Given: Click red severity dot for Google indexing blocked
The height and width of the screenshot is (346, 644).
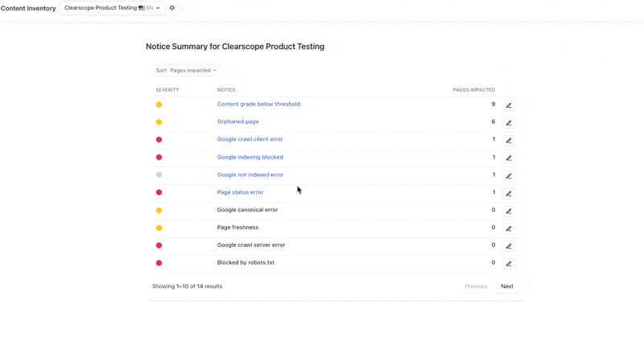Looking at the screenshot, I should tap(159, 157).
